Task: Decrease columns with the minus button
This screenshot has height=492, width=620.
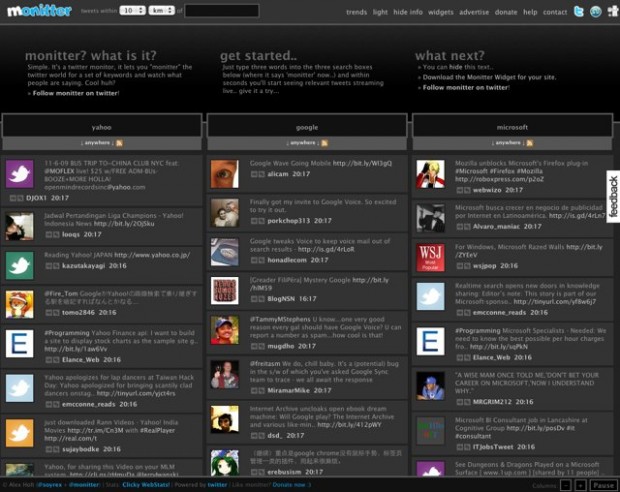Action: tap(565, 485)
